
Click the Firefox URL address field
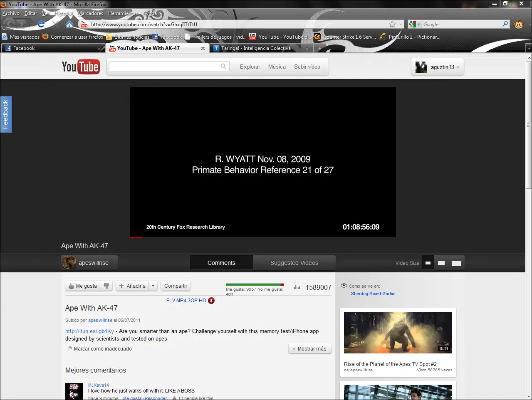(239, 24)
